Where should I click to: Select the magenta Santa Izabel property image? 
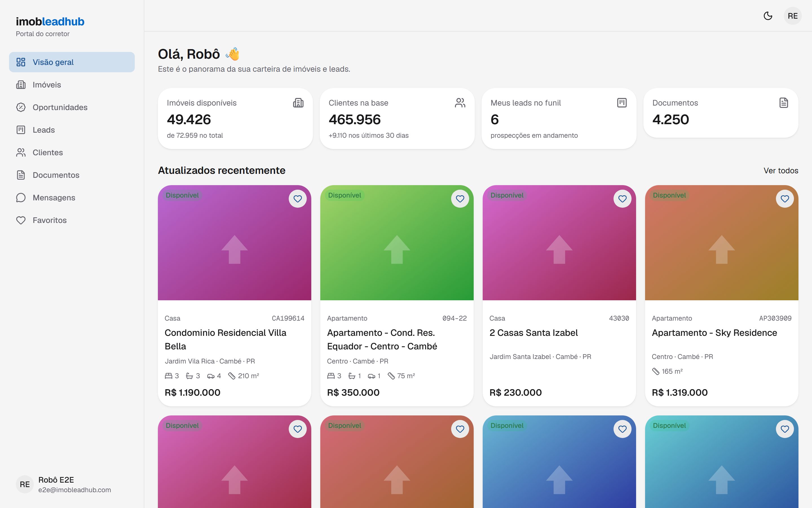pyautogui.click(x=559, y=243)
